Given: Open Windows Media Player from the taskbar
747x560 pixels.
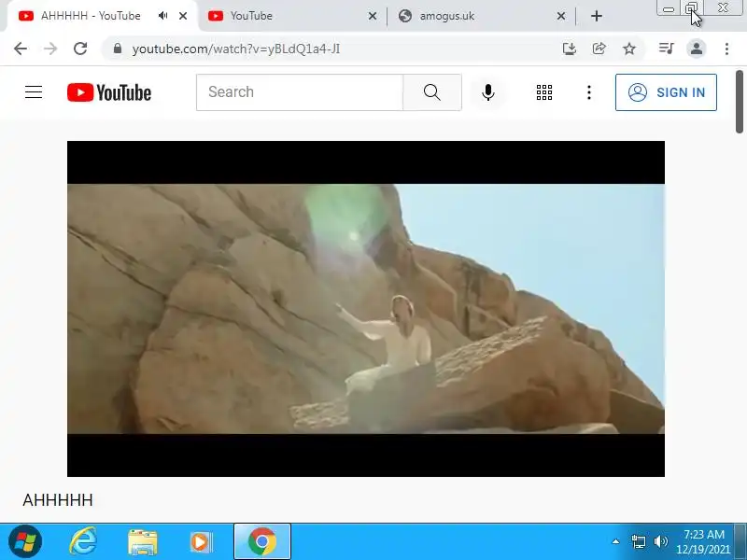Looking at the screenshot, I should [202, 542].
